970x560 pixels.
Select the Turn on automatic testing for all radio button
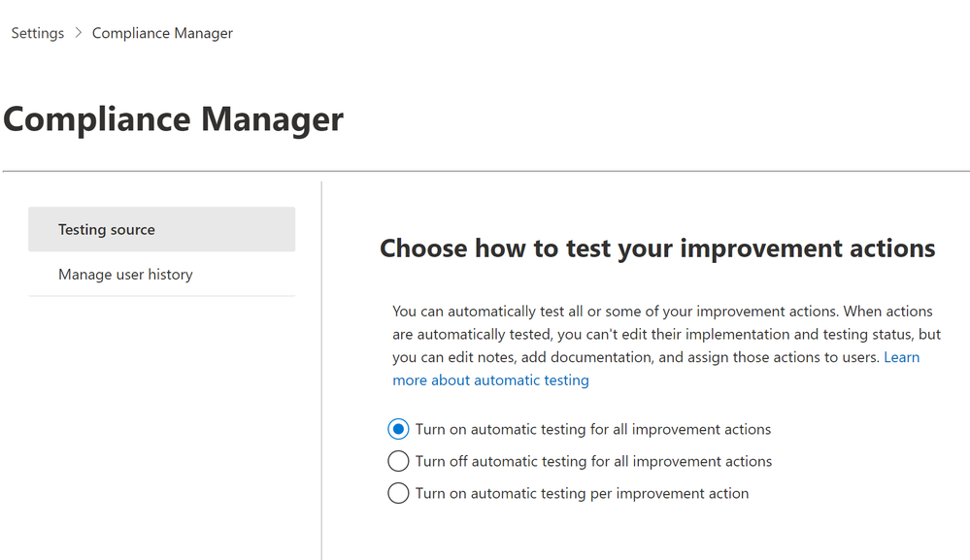pos(398,429)
